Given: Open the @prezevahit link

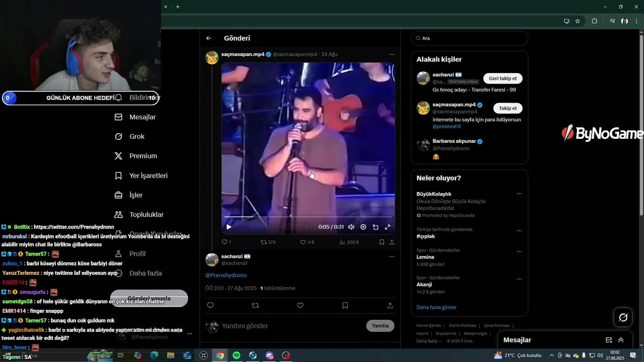Looking at the screenshot, I should tap(447, 127).
